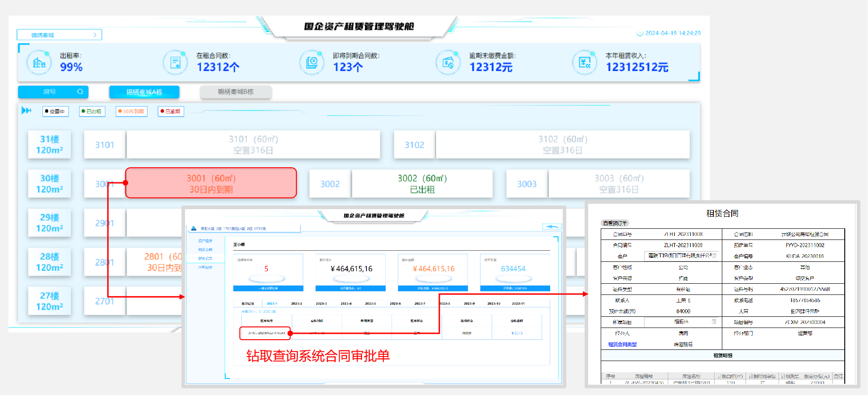Open room 3002 已出租 card
The image size is (868, 395).
[422, 184]
